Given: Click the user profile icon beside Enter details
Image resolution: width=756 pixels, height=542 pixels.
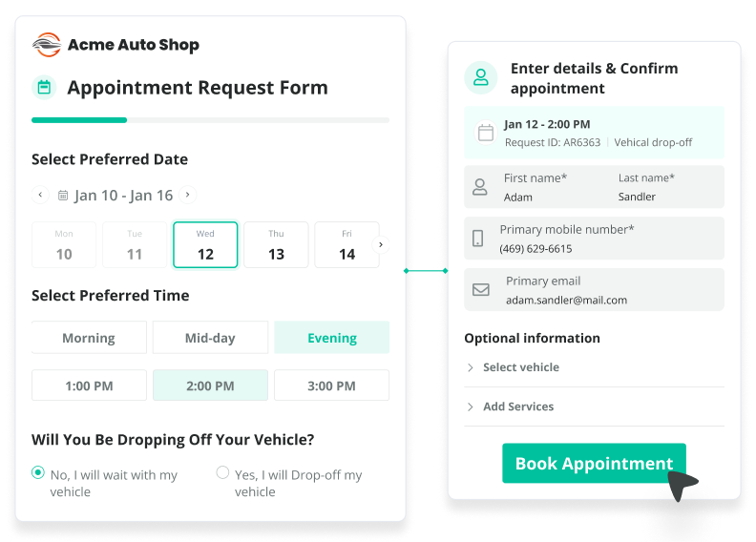Looking at the screenshot, I should 481,78.
